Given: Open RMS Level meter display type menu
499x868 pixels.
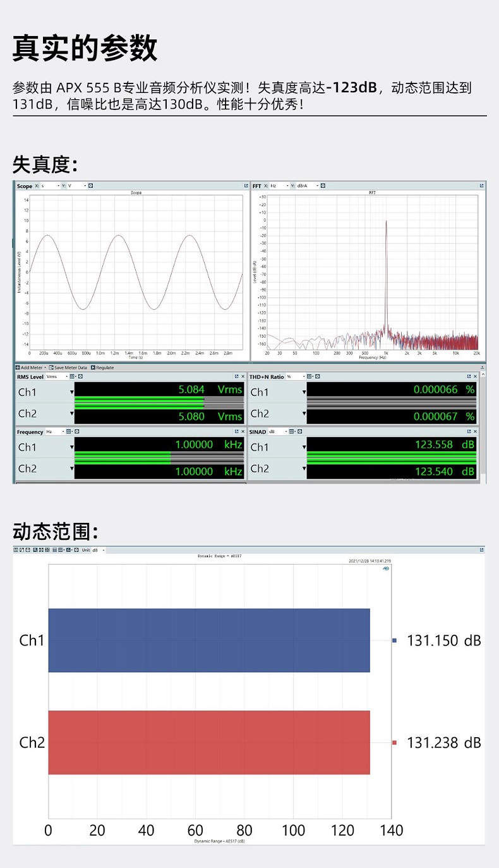Looking at the screenshot, I should [x=73, y=376].
